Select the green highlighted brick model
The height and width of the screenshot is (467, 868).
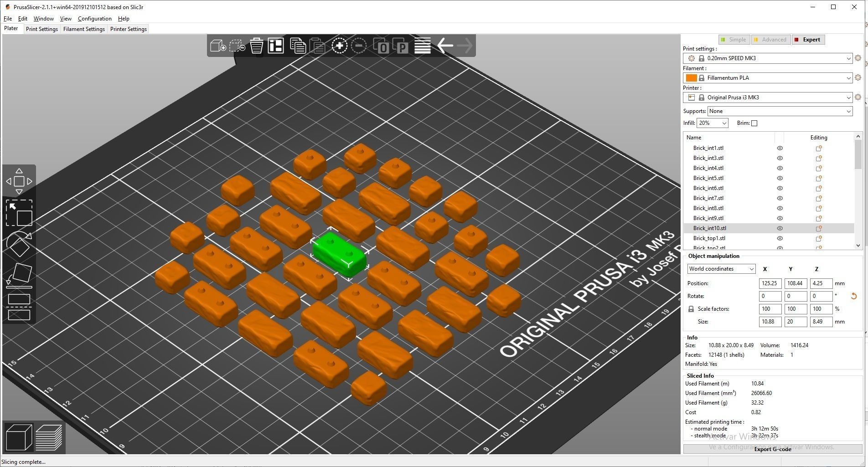pyautogui.click(x=341, y=255)
